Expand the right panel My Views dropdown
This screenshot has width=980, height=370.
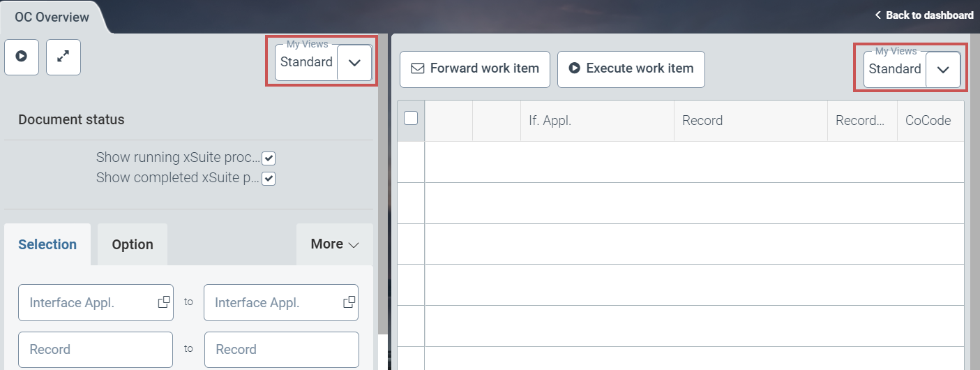coord(943,69)
